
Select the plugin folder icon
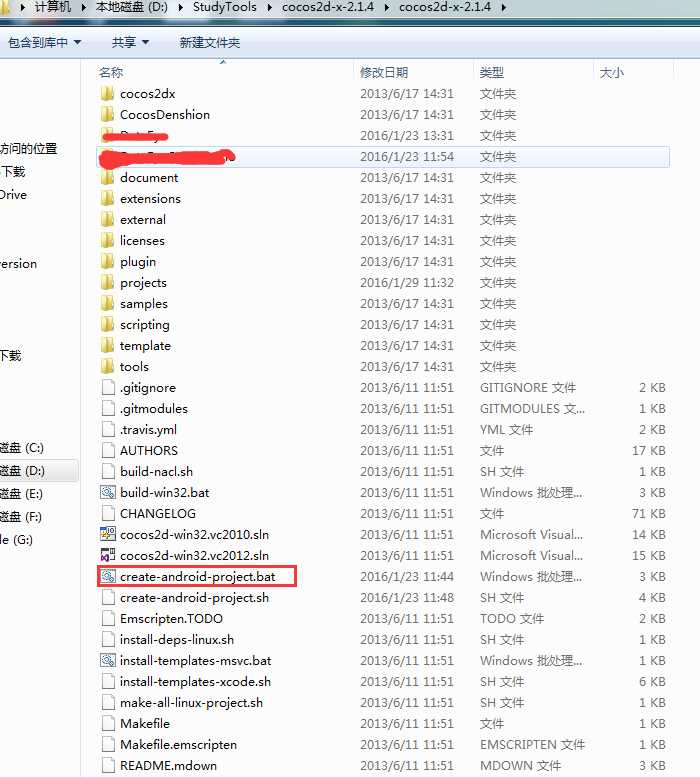point(107,261)
